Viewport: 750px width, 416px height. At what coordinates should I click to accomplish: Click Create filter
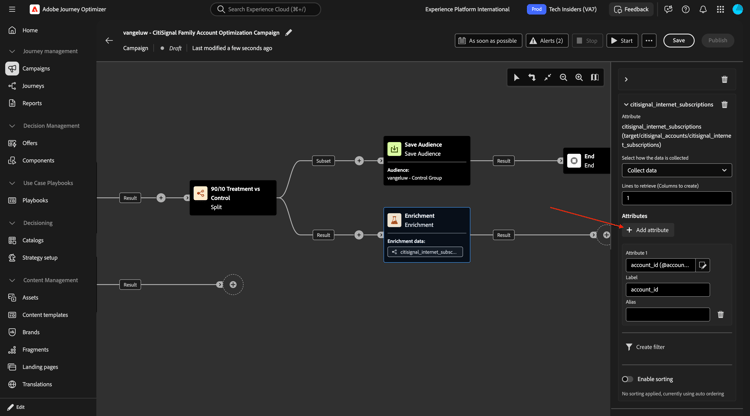tap(645, 347)
